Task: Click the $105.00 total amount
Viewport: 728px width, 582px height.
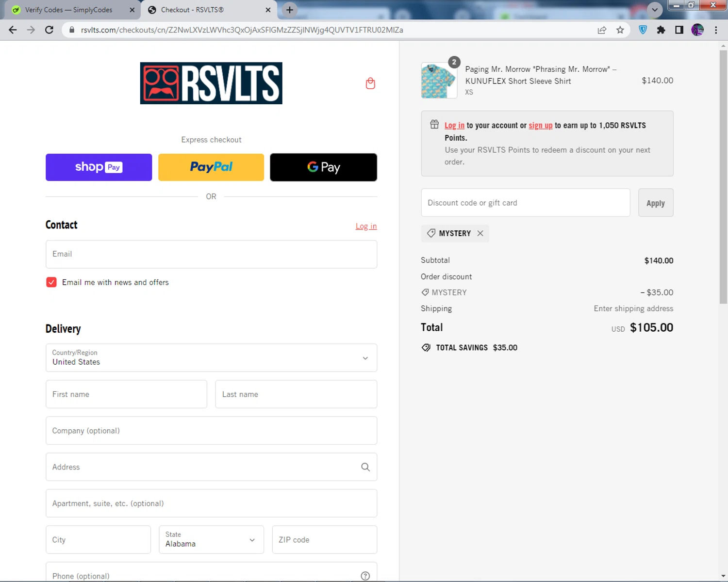Action: (651, 327)
